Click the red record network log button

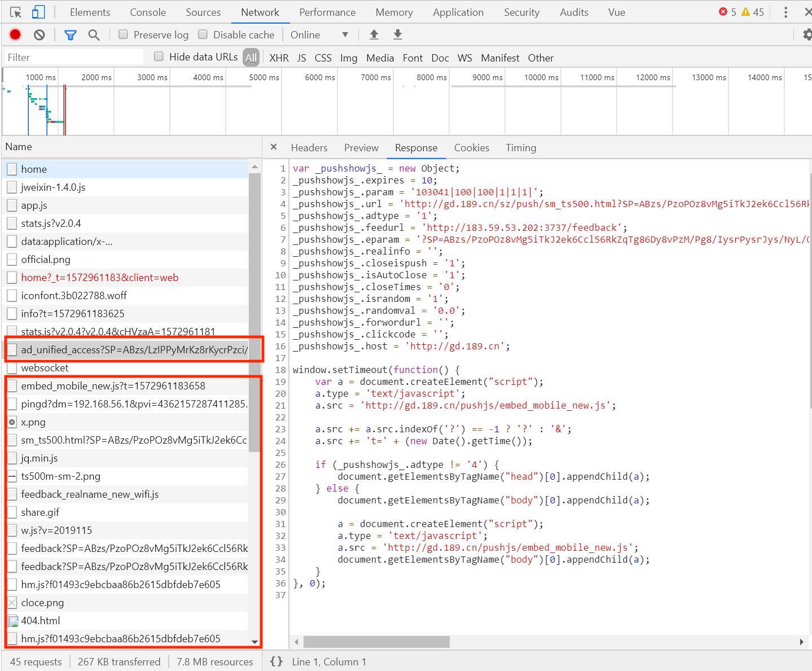(15, 35)
